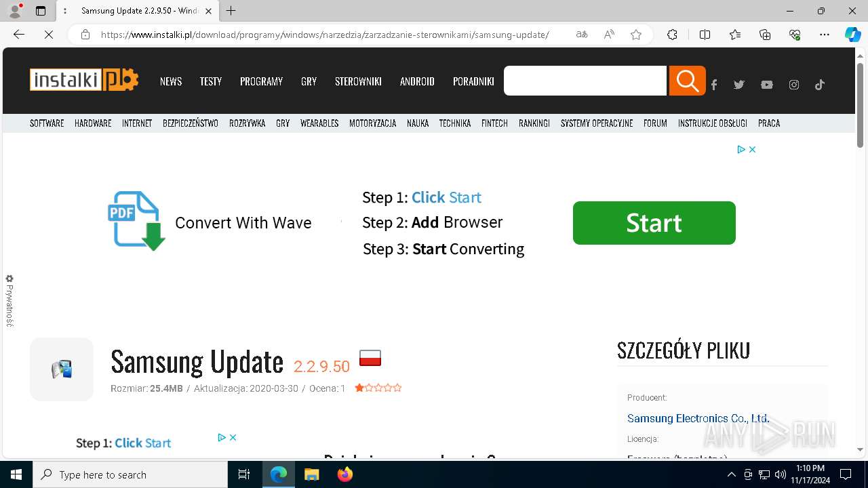Viewport: 868px width, 488px height.
Task: Open the Windows Start menu
Action: point(16,474)
